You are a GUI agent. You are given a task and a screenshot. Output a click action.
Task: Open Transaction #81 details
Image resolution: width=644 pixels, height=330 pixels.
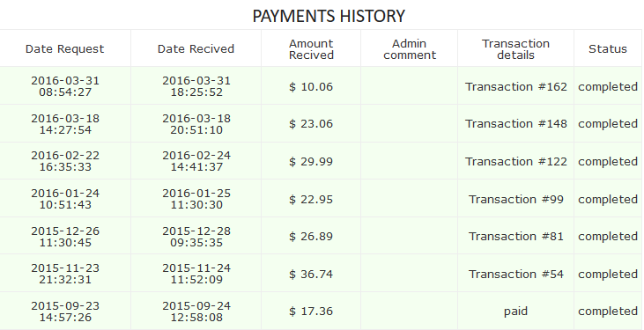516,236
